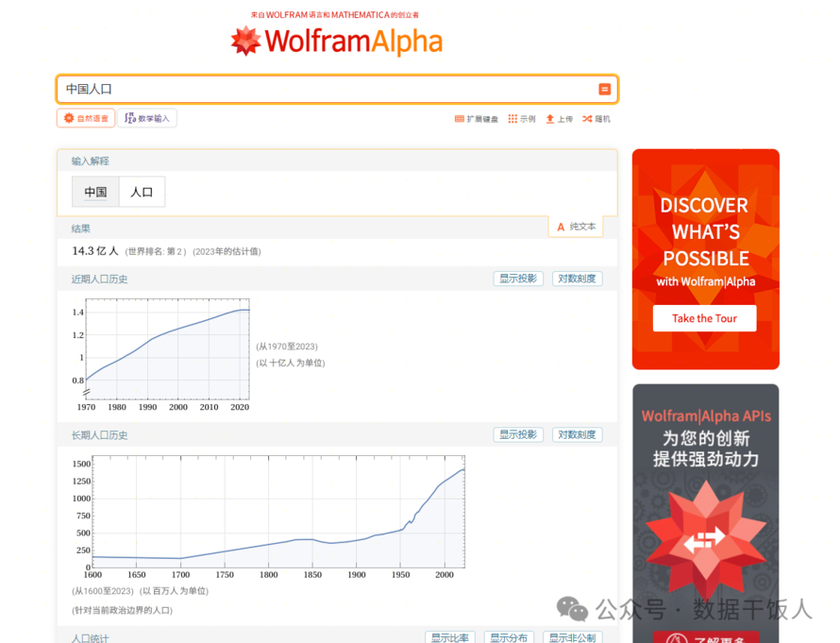Click the 针对当前政治边界的人口 footnote
The width and height of the screenshot is (840, 643).
[x=122, y=610]
